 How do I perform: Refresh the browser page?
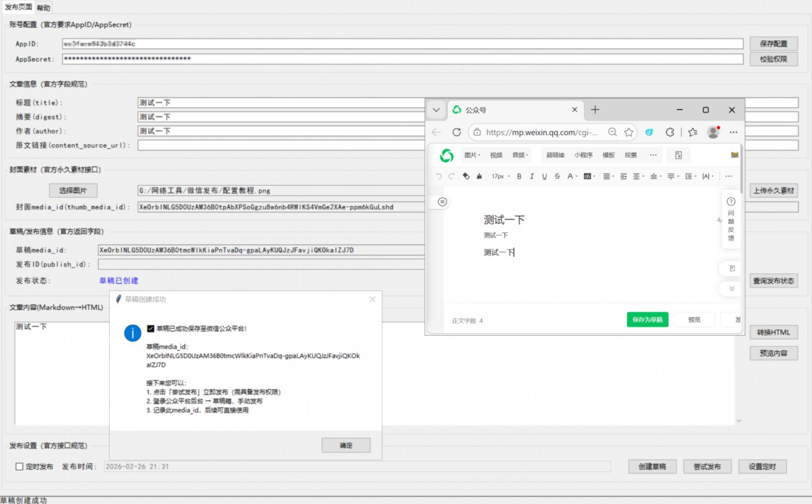[457, 132]
